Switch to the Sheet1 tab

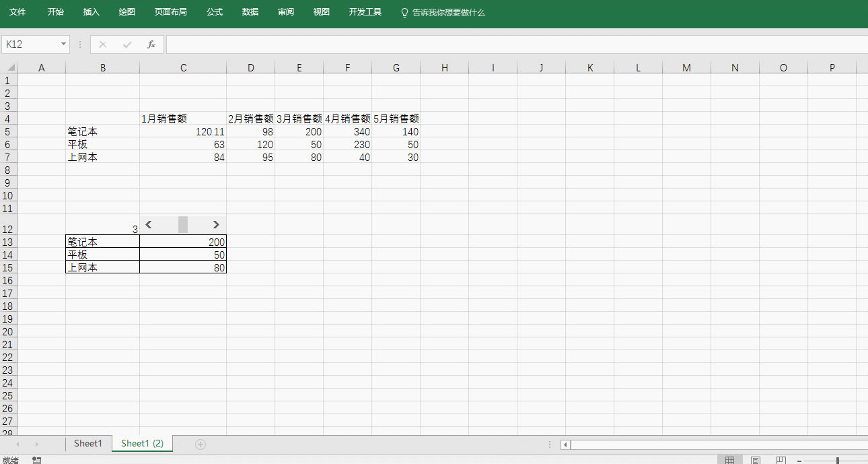tap(88, 443)
